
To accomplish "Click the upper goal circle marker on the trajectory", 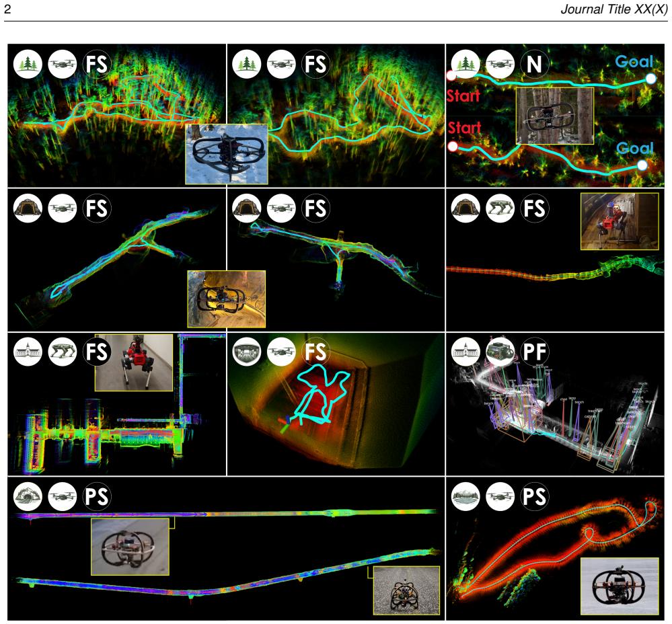I will point(650,79).
